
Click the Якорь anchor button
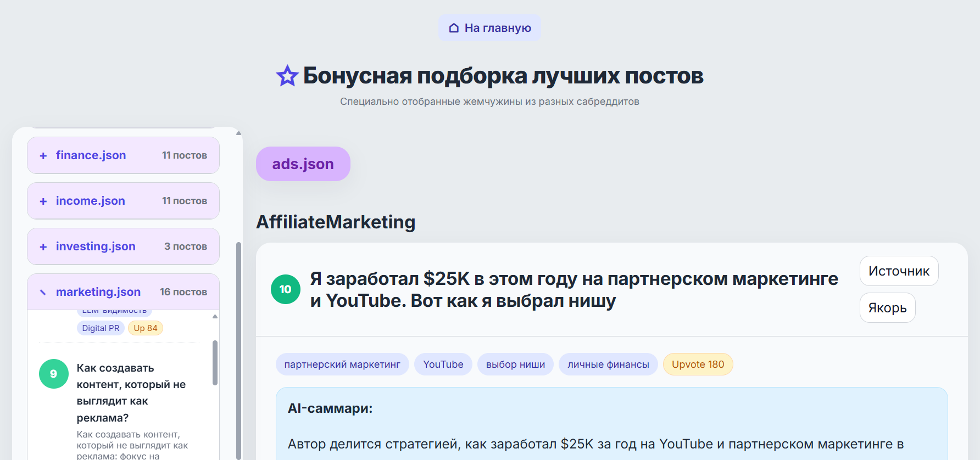[x=887, y=308]
